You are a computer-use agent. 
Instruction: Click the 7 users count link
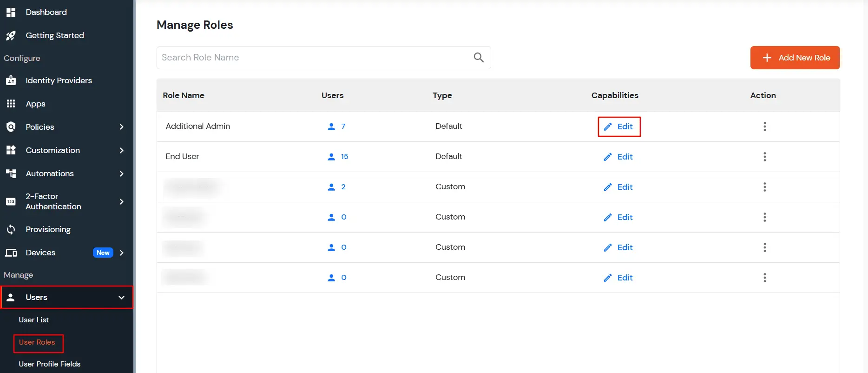(343, 127)
